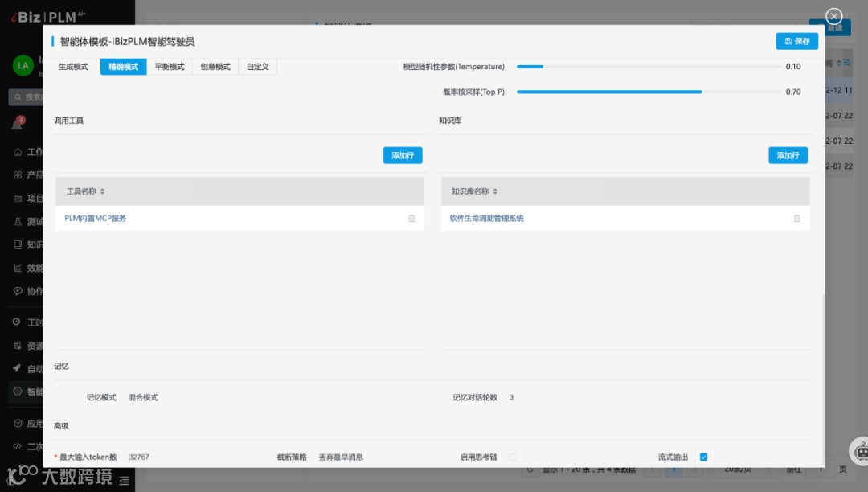The width and height of the screenshot is (868, 492).
Task: Open the 工时 sidebar clock icon
Action: [17, 322]
